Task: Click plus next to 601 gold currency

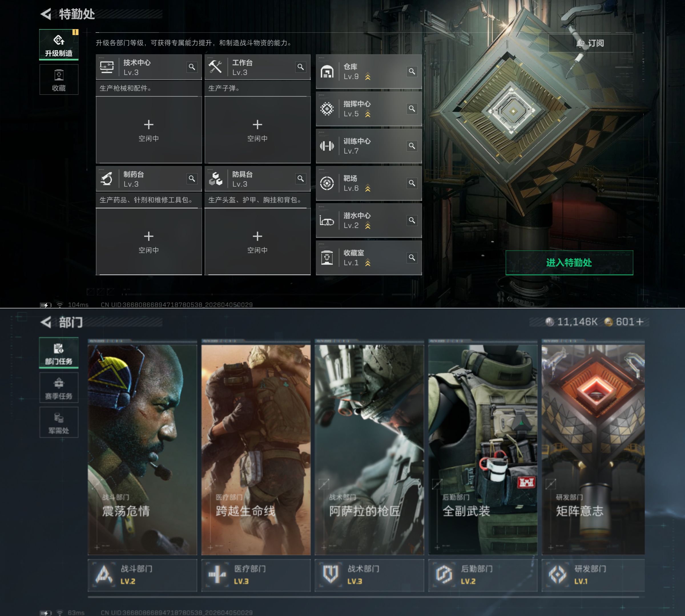Action: click(639, 322)
